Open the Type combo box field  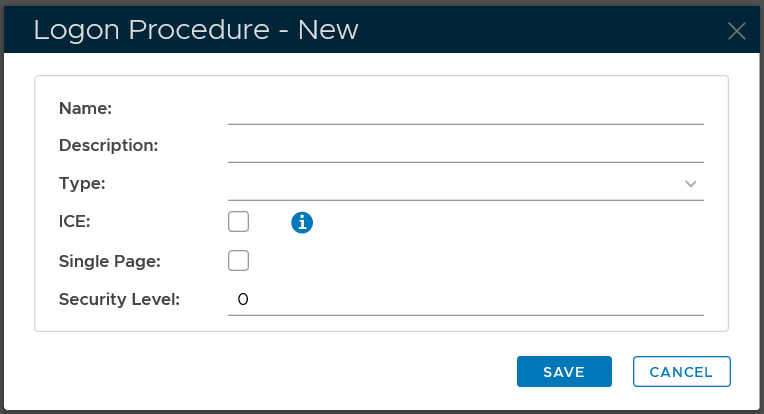click(450, 184)
